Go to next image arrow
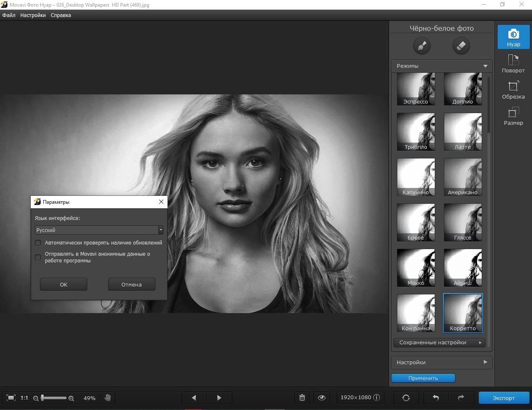The width and height of the screenshot is (532, 410). [x=219, y=398]
